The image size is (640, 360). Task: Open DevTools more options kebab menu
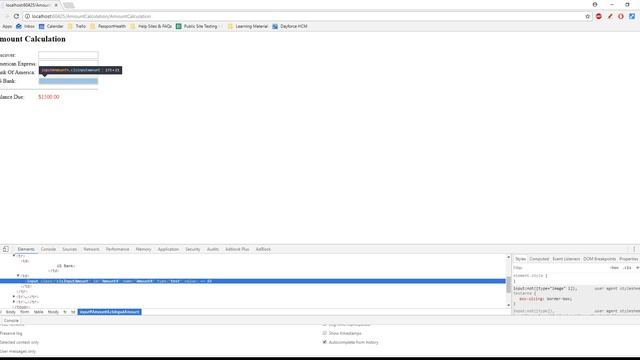(x=634, y=249)
